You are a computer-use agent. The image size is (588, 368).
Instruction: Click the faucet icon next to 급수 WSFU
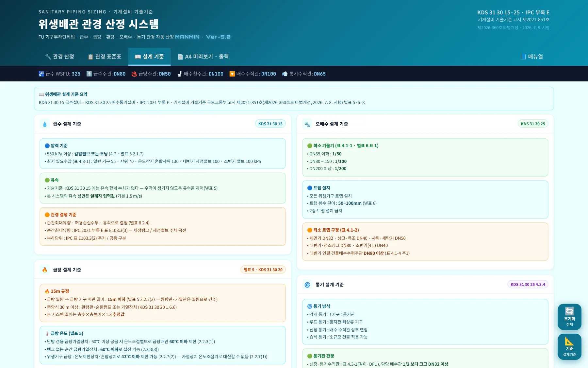click(x=41, y=74)
